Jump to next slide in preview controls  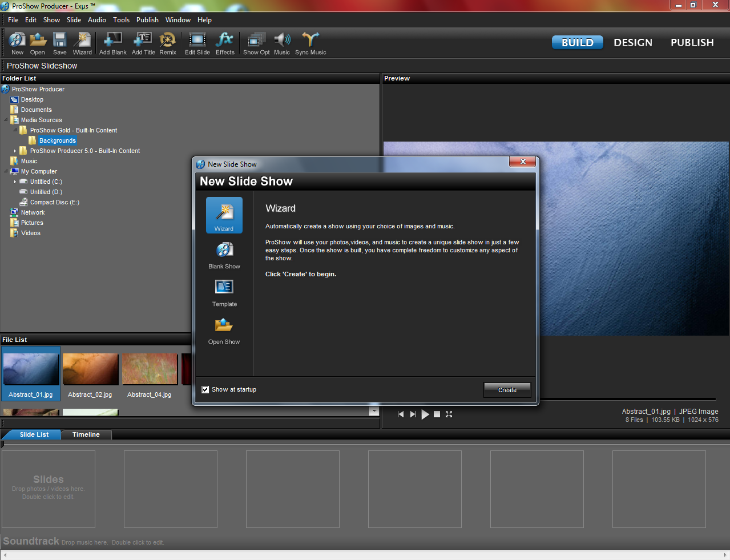(413, 414)
